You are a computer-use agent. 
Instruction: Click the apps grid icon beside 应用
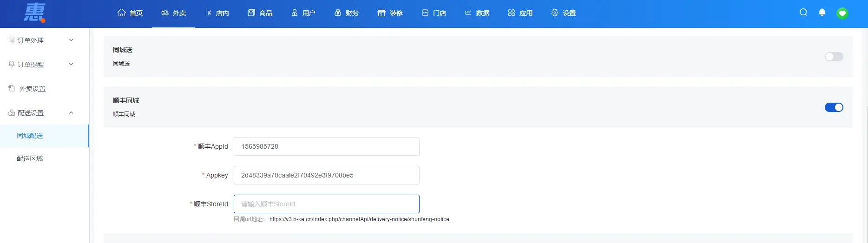(512, 13)
